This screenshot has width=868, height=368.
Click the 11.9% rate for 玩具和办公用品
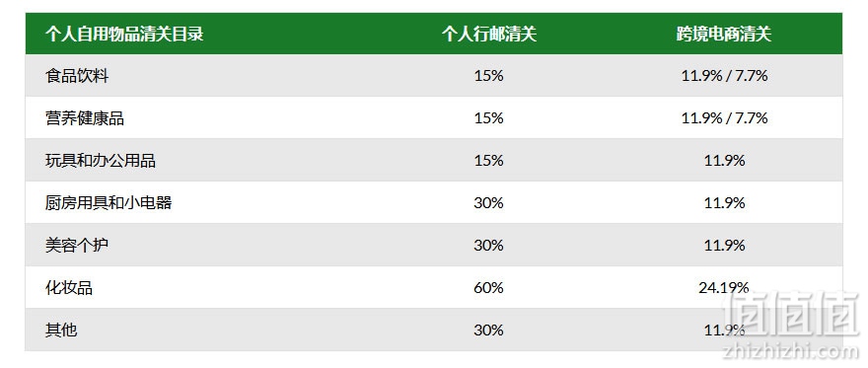coord(724,161)
